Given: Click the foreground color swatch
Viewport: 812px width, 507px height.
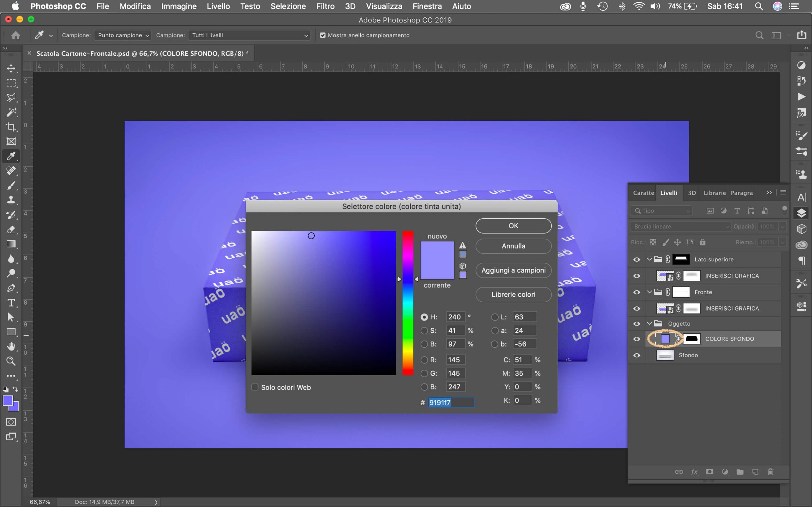Looking at the screenshot, I should coord(7,400).
